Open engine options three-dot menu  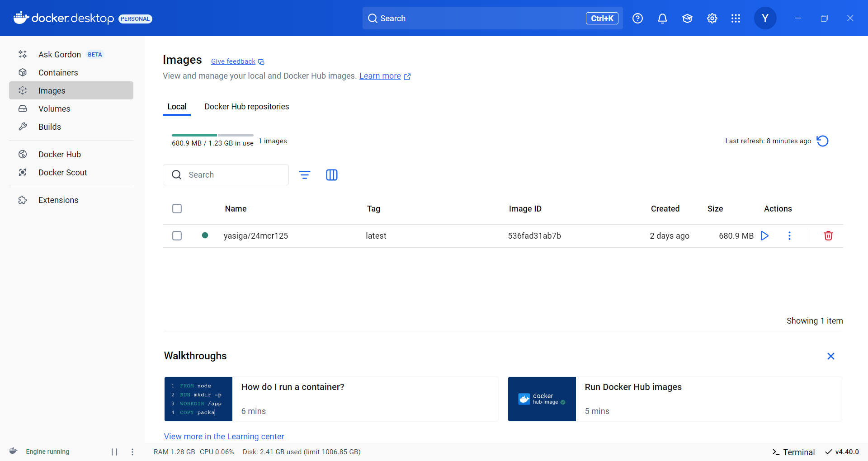click(132, 452)
